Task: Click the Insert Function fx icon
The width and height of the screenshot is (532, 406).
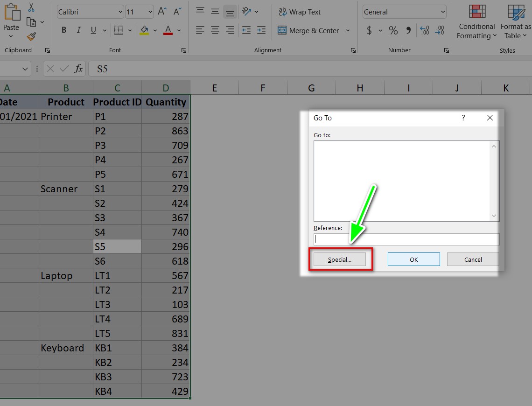Action: pos(79,69)
